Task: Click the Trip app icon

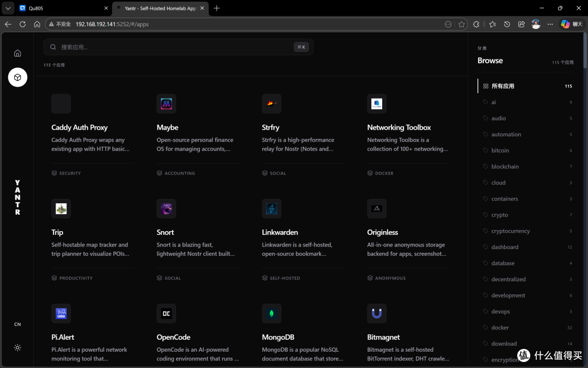Action: tap(61, 208)
